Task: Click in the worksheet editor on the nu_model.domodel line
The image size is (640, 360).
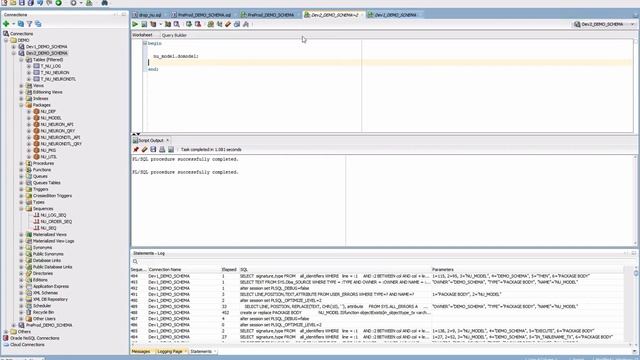Action: pos(176,56)
